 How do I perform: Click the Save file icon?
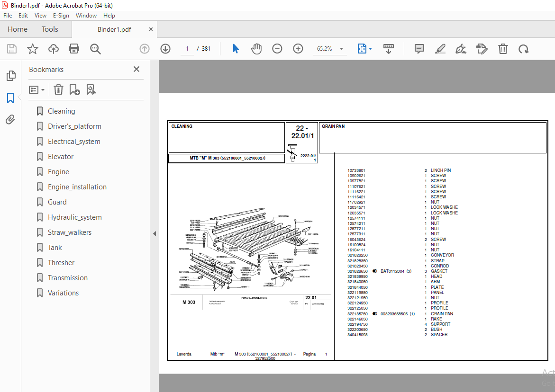point(12,49)
